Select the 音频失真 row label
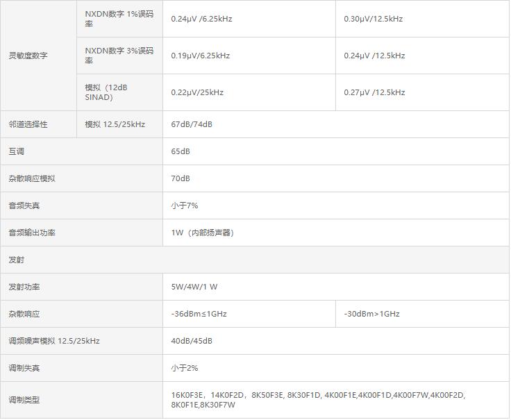The width and height of the screenshot is (511, 420). click(24, 205)
